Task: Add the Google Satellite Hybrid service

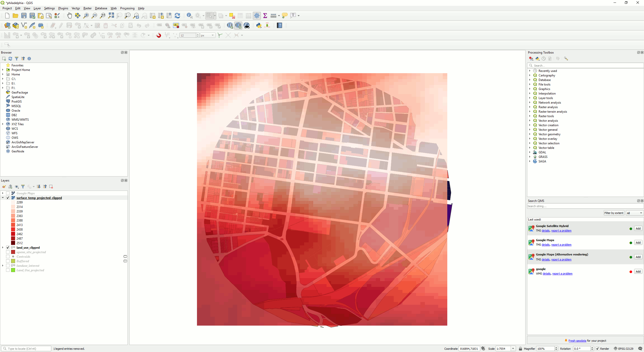Action: pos(638,229)
